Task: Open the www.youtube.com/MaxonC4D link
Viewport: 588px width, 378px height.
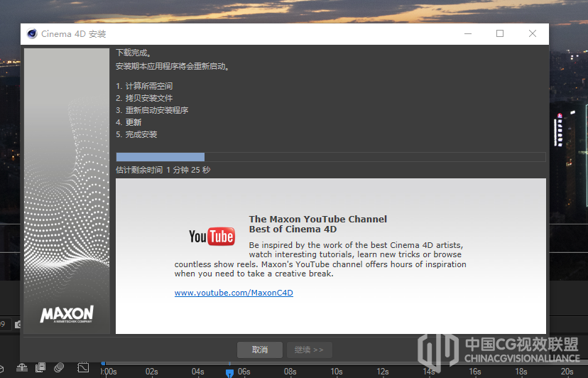Action: pyautogui.click(x=234, y=293)
